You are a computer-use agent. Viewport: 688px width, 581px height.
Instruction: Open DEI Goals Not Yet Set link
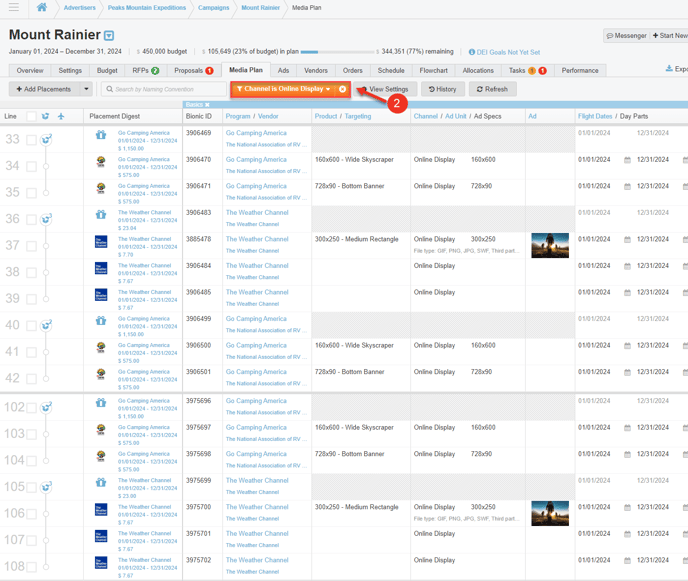click(508, 52)
